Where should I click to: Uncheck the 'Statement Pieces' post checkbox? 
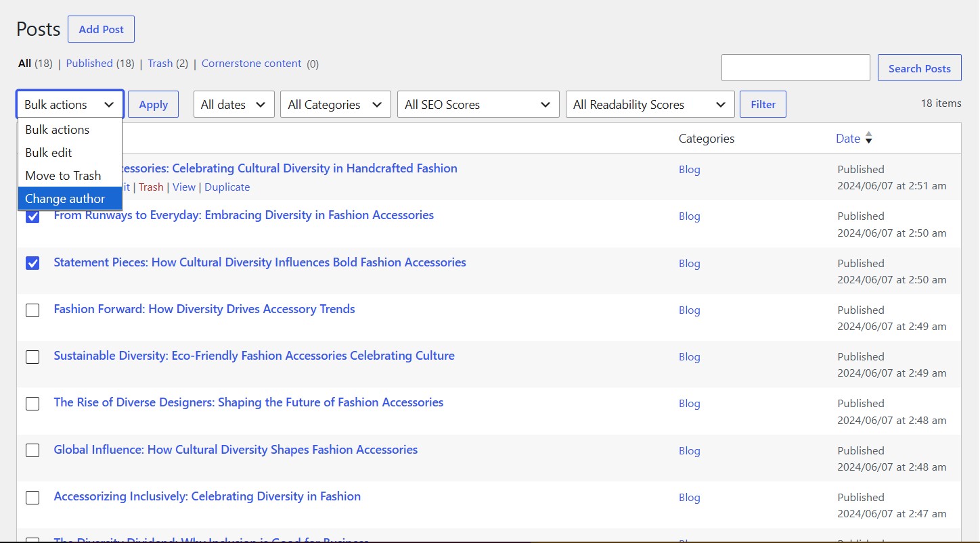pos(32,263)
